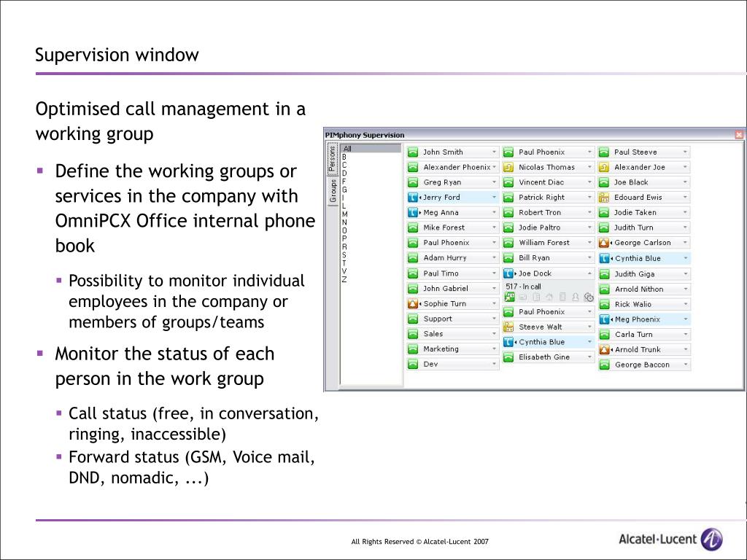Image resolution: width=747 pixels, height=560 pixels.
Task: Click the green phone icon next to Bill Ryan
Action: (508, 258)
